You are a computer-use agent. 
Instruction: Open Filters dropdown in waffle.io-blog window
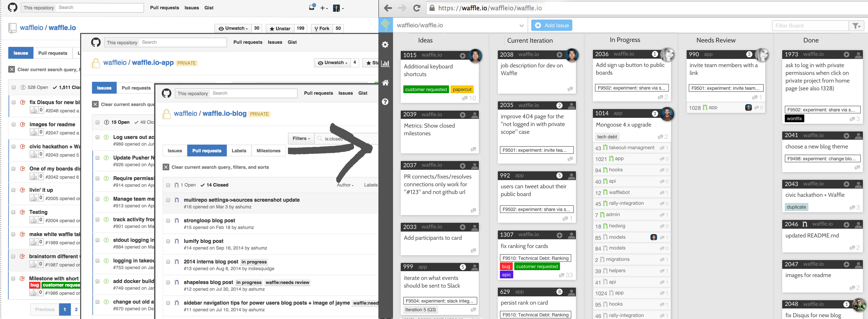click(301, 138)
